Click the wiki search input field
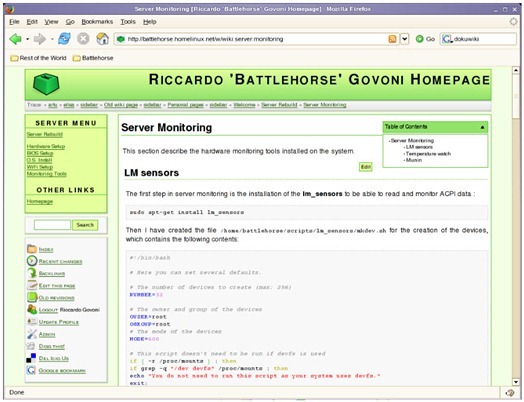The height and width of the screenshot is (402, 524). click(x=52, y=225)
